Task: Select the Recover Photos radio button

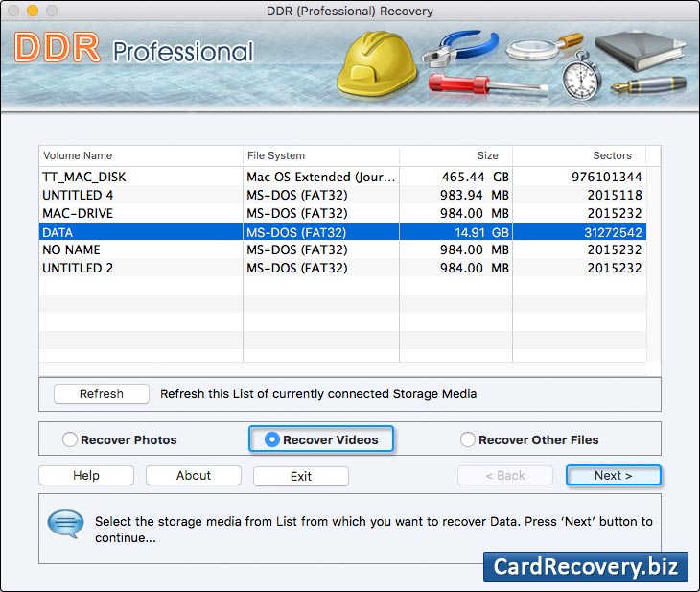Action: point(70,439)
